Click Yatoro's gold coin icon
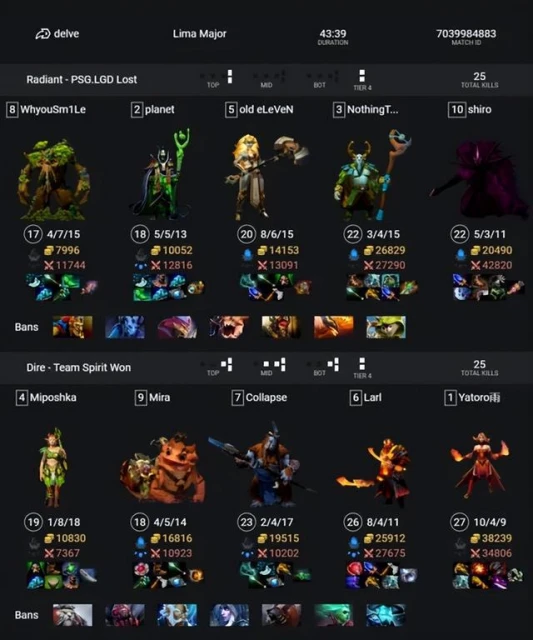This screenshot has width=533, height=640. (475, 538)
